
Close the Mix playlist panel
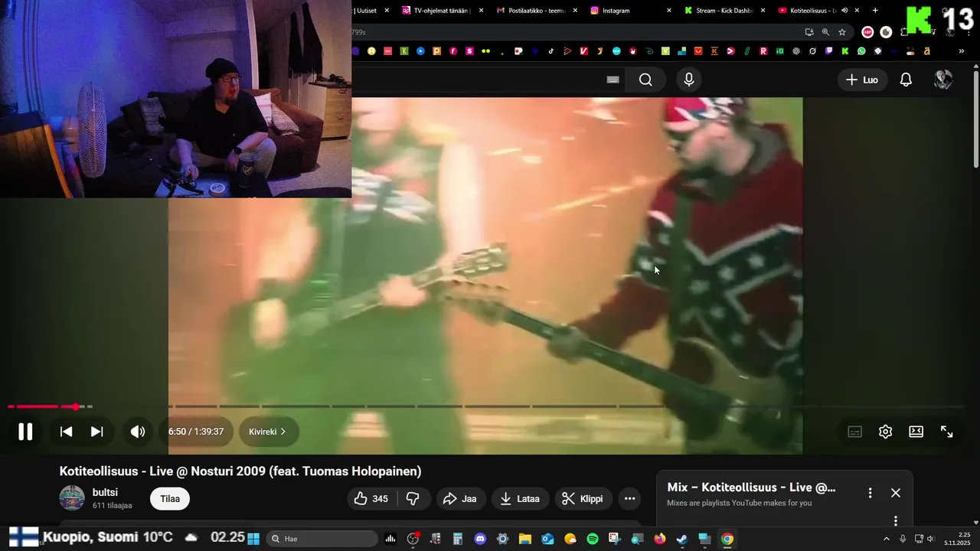(x=896, y=493)
